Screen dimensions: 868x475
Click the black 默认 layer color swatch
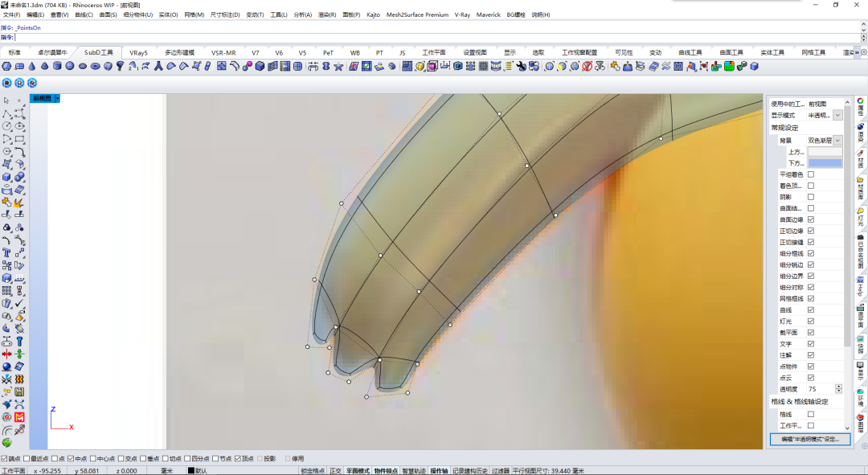pyautogui.click(x=191, y=470)
